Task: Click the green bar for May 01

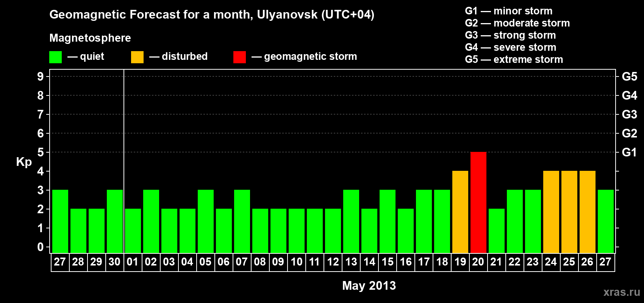Action: (133, 231)
